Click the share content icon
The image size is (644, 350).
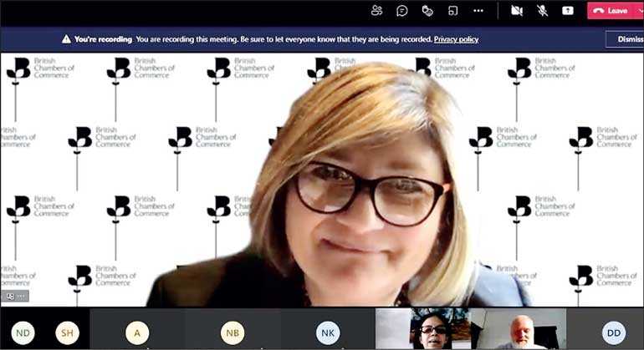point(568,11)
